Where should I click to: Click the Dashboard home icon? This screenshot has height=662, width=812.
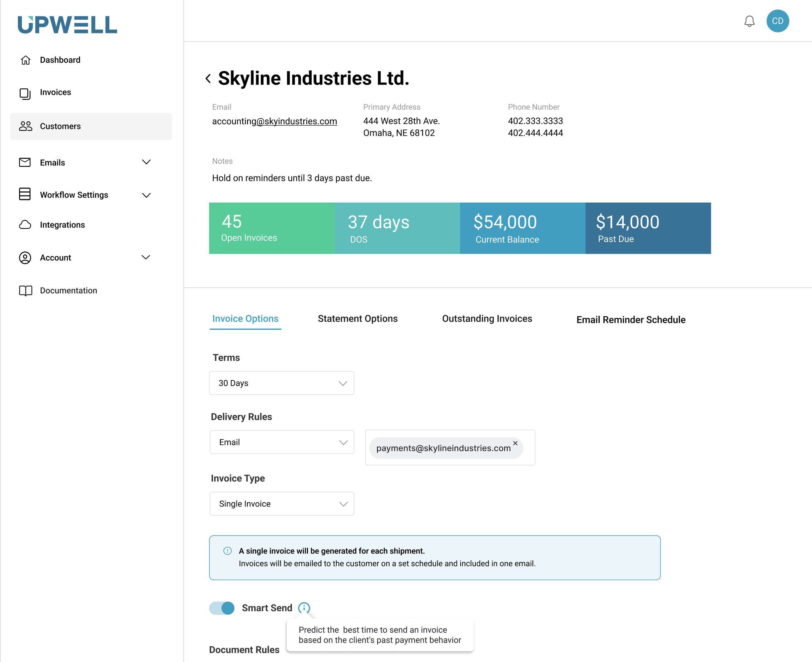26,60
